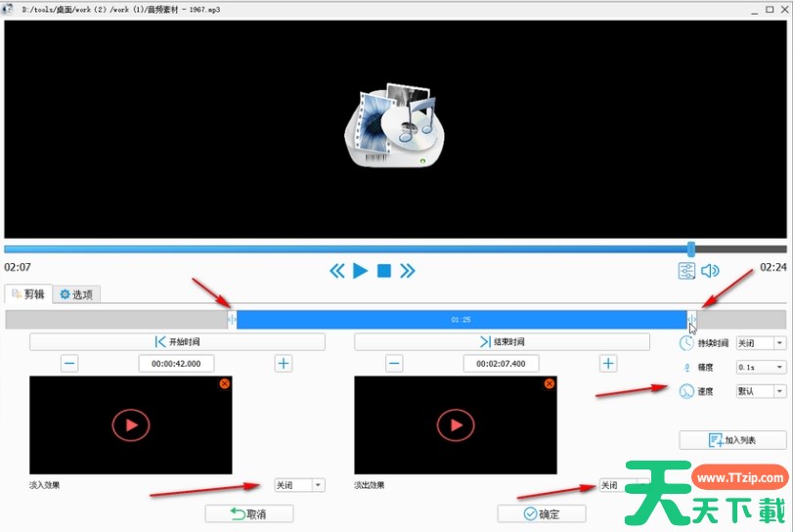The height and width of the screenshot is (532, 793).
Task: Open the 速度 dropdown set to 默认
Action: click(x=761, y=391)
